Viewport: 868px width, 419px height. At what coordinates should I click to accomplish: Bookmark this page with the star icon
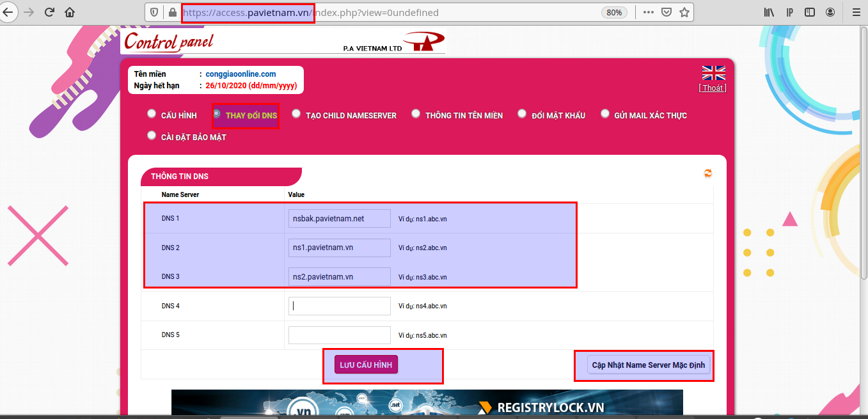pos(684,12)
